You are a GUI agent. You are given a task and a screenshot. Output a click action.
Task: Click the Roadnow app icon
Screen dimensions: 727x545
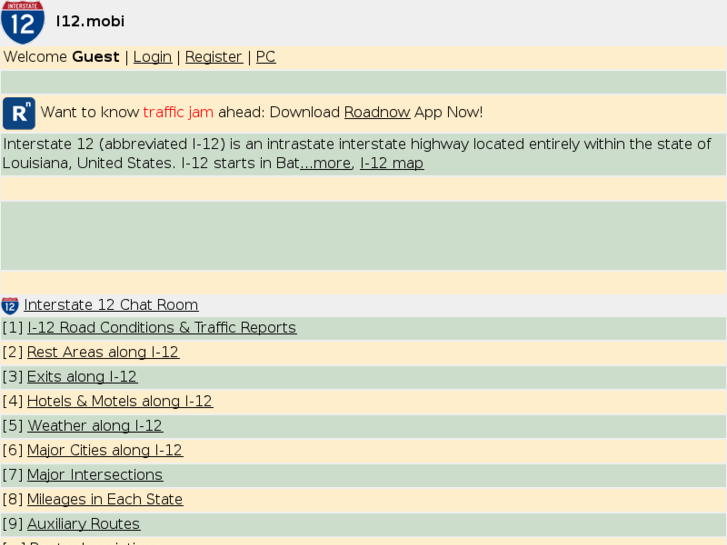pyautogui.click(x=19, y=113)
